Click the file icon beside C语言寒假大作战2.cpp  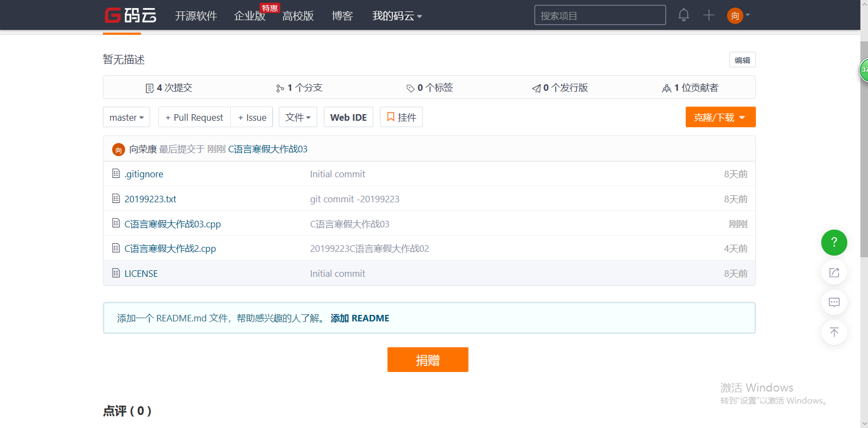tap(116, 248)
